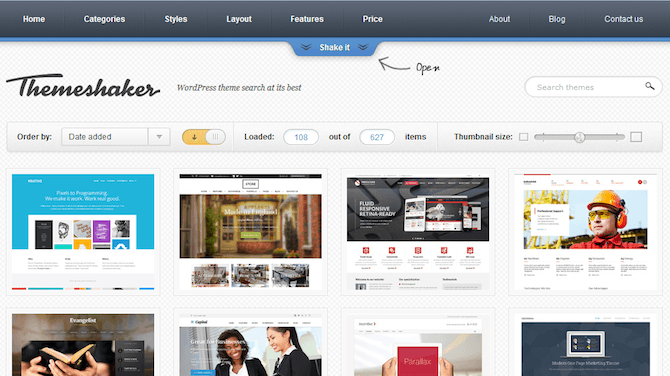670x376 pixels.
Task: Click the large thumbnail size icon
Action: tap(636, 137)
